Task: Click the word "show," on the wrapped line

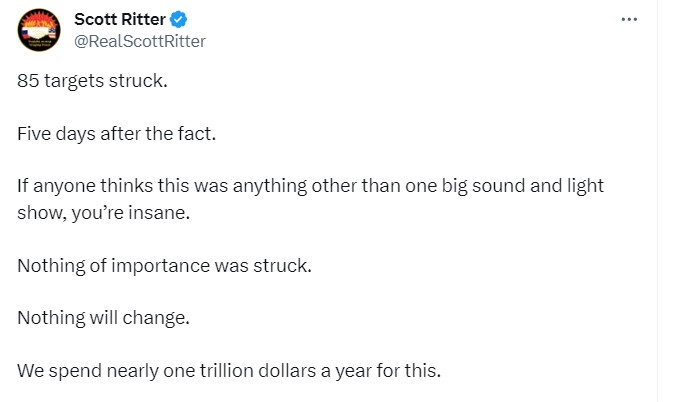Action: (40, 212)
